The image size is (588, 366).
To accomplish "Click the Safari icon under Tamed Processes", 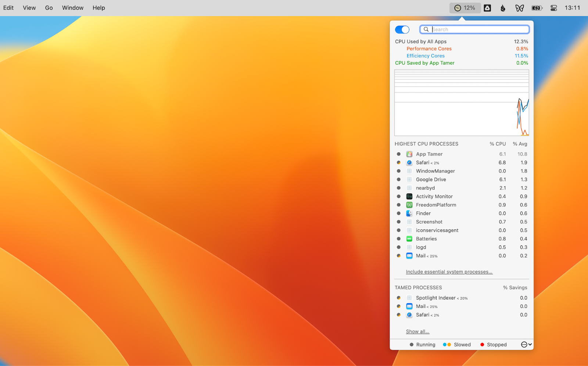I will tap(409, 315).
